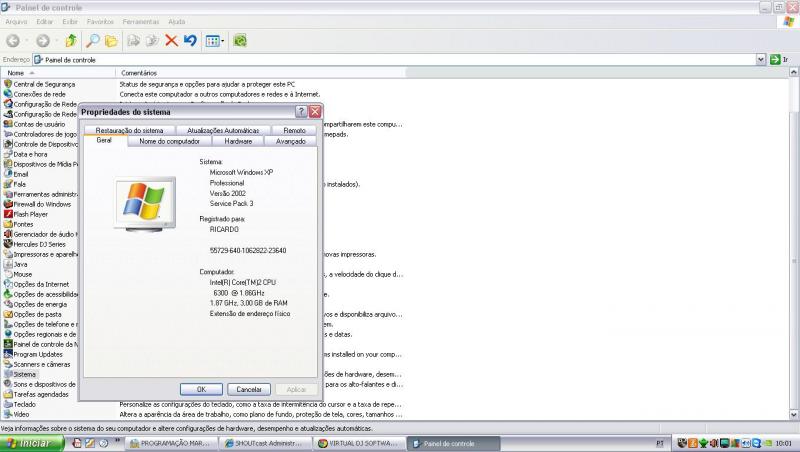Viewport: 800px width, 452px height.
Task: Switch to the Remoto tab
Action: [294, 131]
